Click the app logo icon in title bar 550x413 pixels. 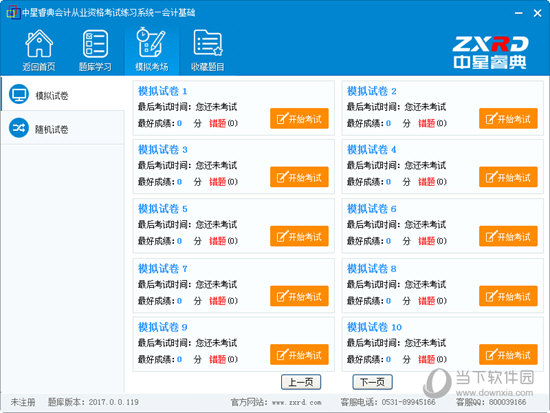[13, 12]
